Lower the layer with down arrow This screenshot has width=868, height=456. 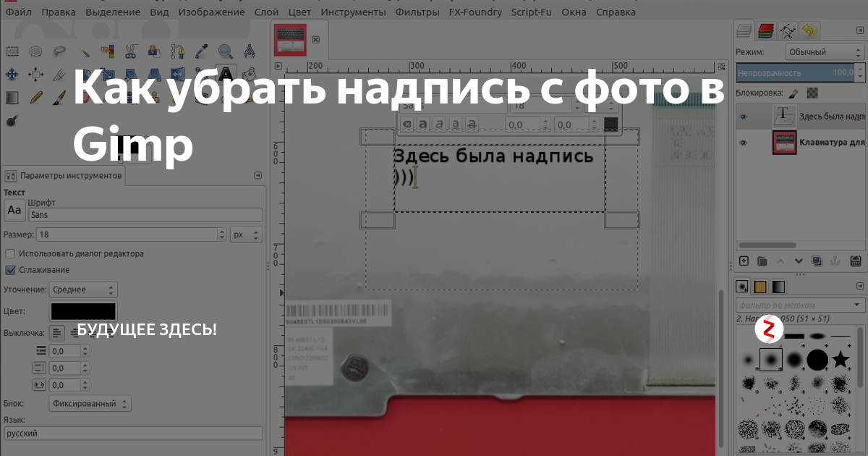(x=799, y=261)
